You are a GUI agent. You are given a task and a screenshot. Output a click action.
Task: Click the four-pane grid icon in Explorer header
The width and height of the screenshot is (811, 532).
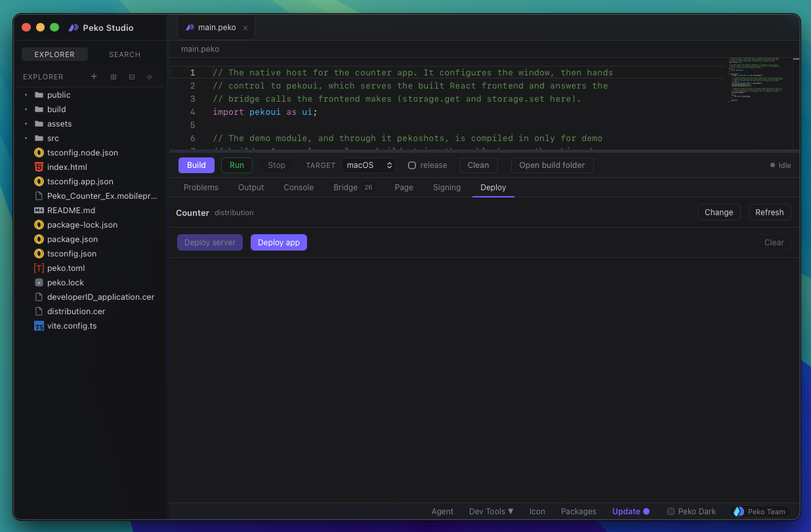coord(114,77)
